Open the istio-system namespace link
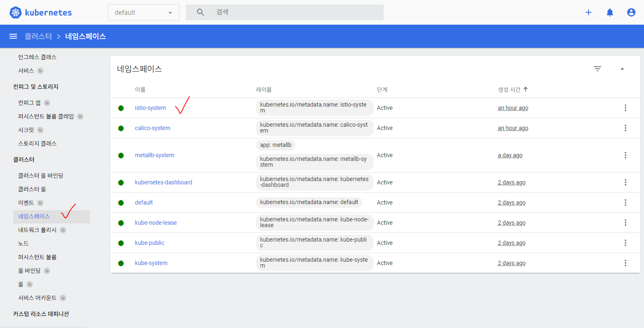 click(151, 108)
